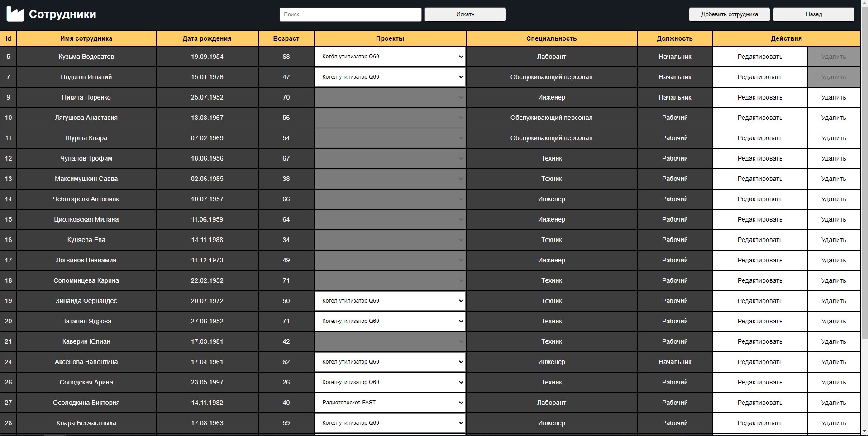Screen dimensions: 868x436
Task: Delete employee Соломинцева Карина
Action: tap(834, 281)
